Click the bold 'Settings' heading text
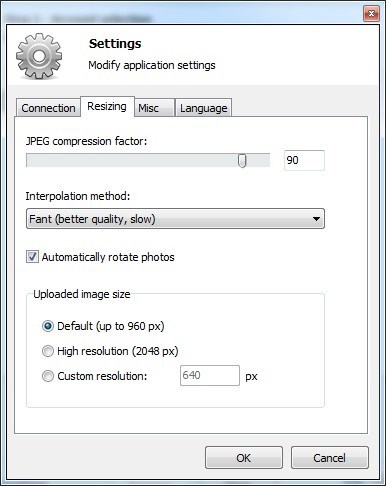 pyautogui.click(x=115, y=44)
